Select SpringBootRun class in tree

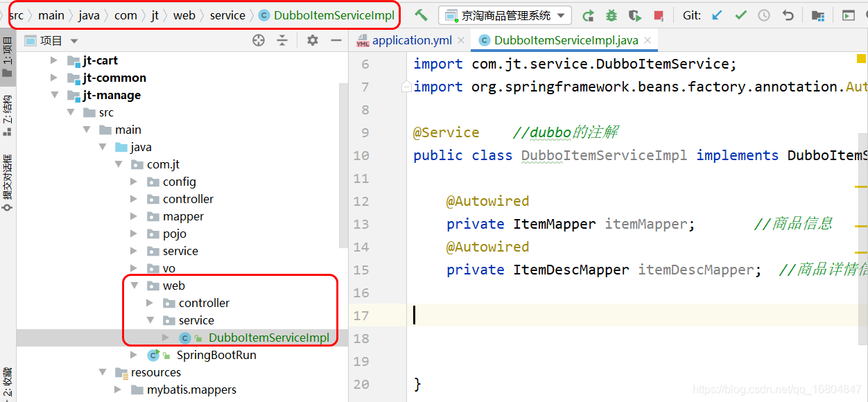216,355
